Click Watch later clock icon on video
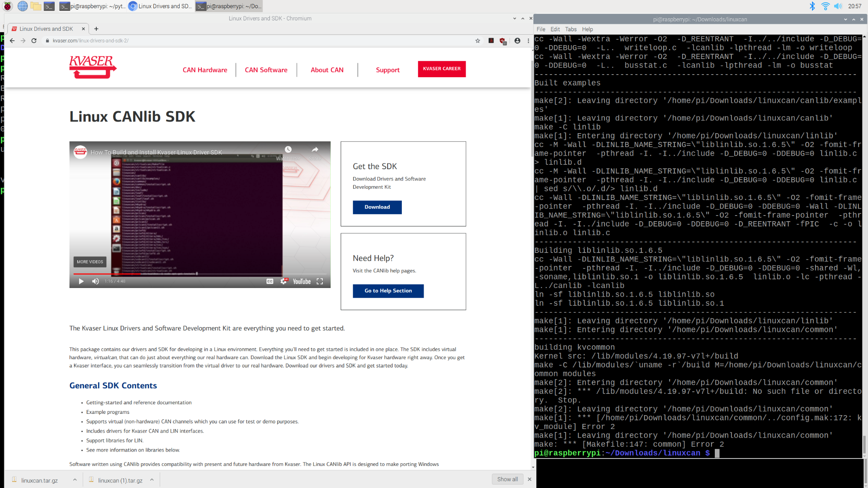This screenshot has height=488, width=868. pos(288,150)
